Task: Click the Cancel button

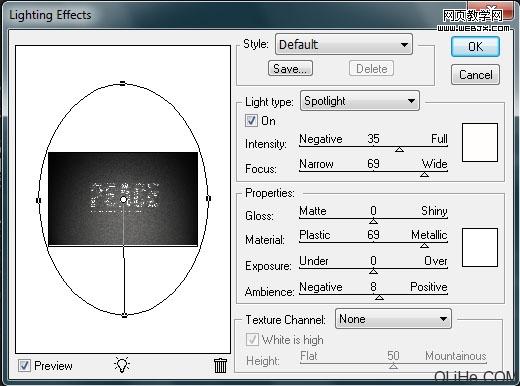Action: point(475,75)
